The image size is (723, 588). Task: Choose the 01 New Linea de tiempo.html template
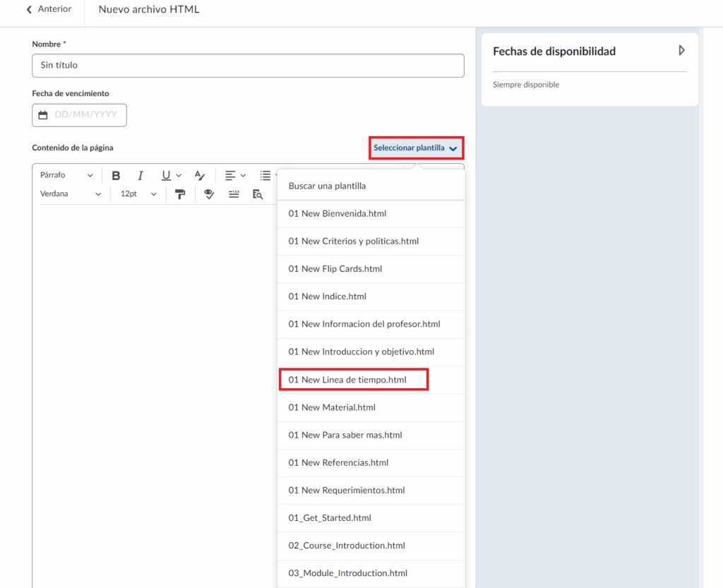point(347,380)
